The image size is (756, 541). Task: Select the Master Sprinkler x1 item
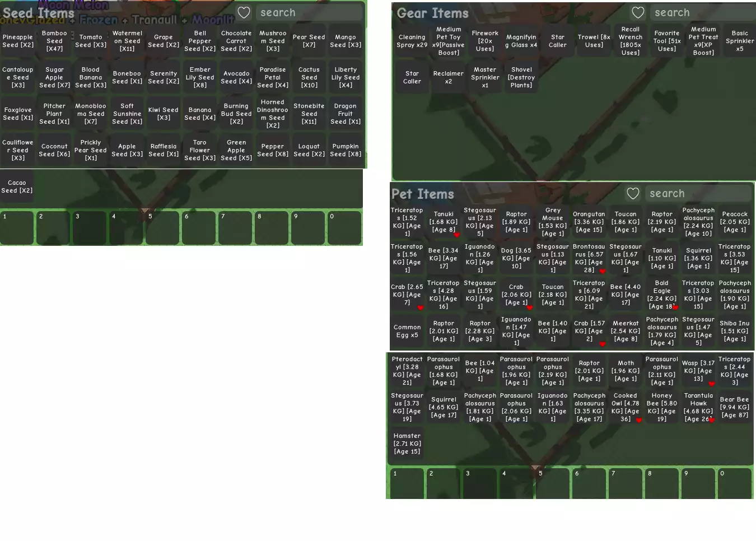pos(485,77)
